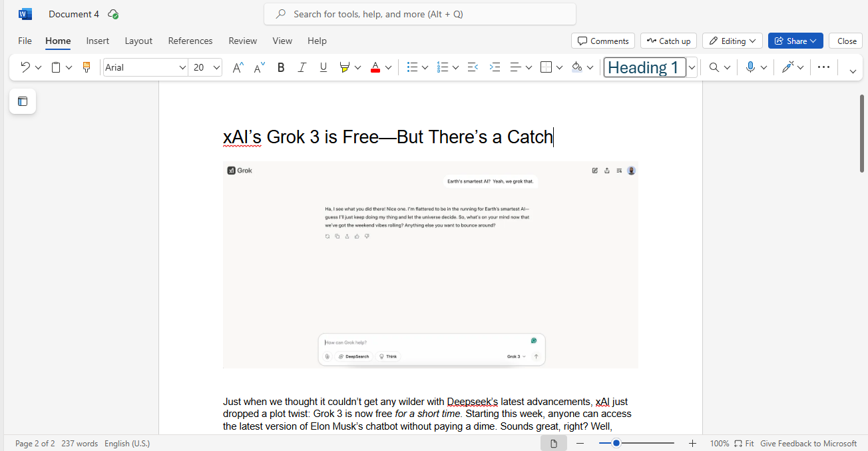The height and width of the screenshot is (451, 868).
Task: Open the File menu
Action: (25, 41)
